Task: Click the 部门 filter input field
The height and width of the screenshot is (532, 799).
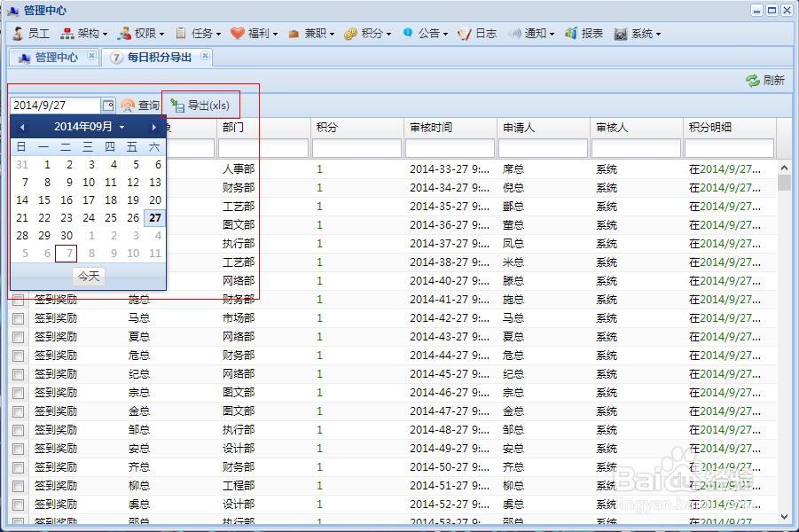Action: tap(263, 148)
